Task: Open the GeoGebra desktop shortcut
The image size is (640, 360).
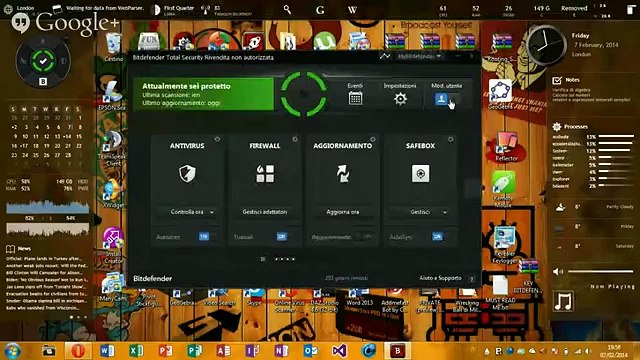Action: click(500, 95)
